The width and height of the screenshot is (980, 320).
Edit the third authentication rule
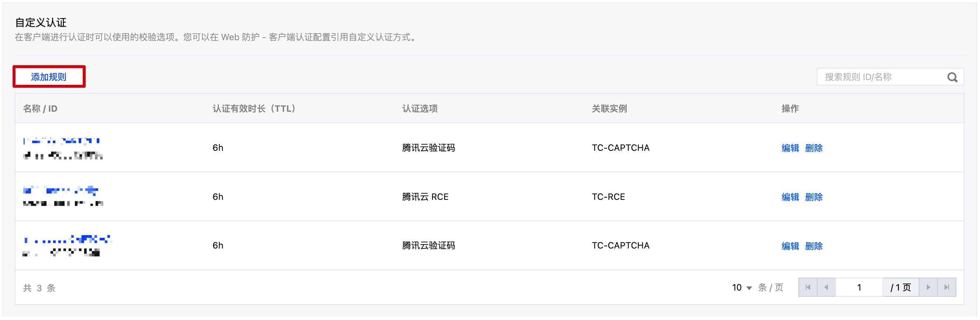790,246
